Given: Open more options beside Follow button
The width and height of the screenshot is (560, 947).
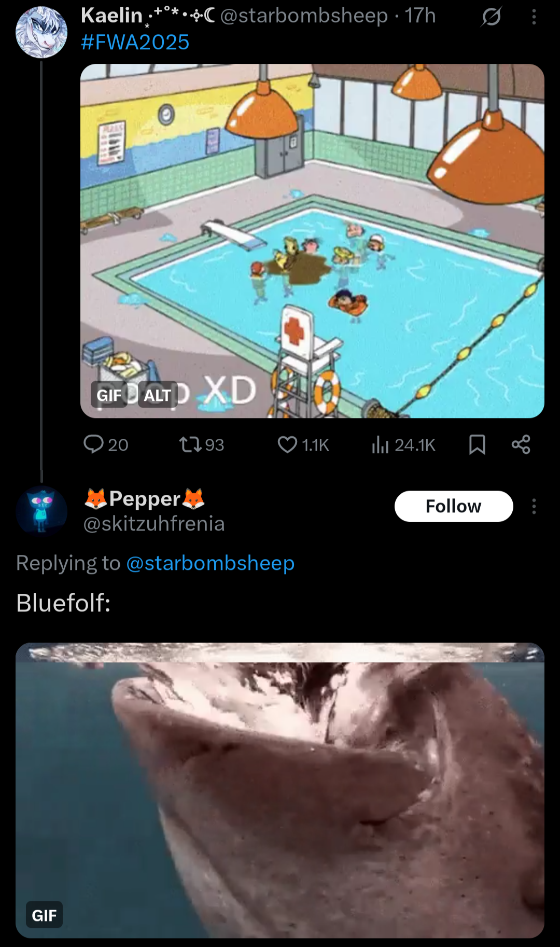Looking at the screenshot, I should (534, 506).
